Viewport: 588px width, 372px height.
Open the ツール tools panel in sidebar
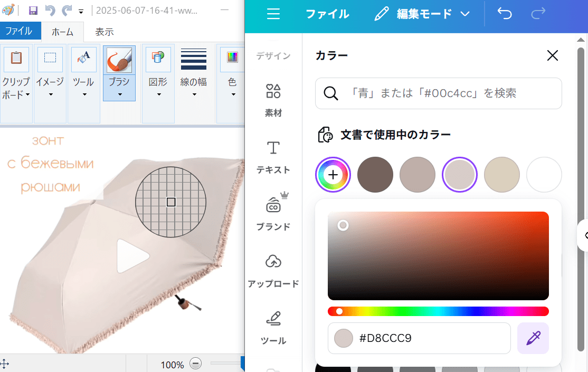click(273, 327)
